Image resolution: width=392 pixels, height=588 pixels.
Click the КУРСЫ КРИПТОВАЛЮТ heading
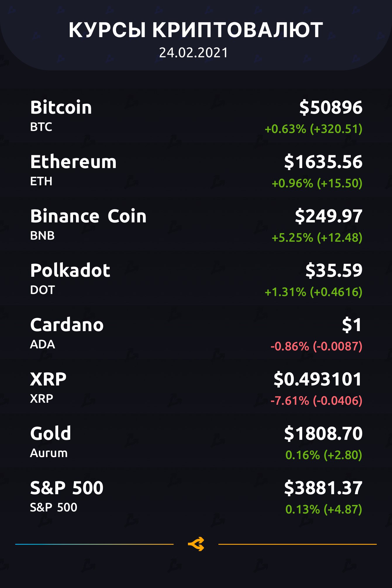click(196, 30)
